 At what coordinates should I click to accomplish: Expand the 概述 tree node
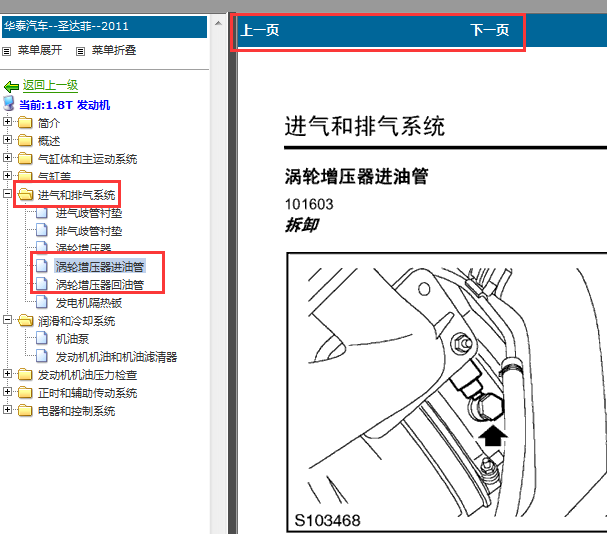[x=7, y=139]
